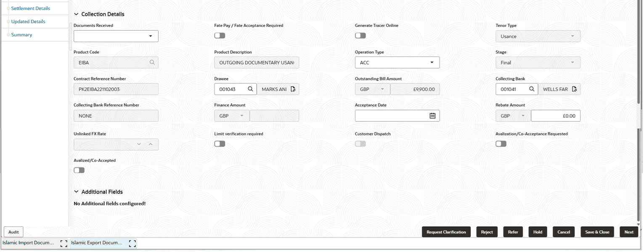The image size is (644, 252).
Task: Click the Save & Close button
Action: point(597,232)
